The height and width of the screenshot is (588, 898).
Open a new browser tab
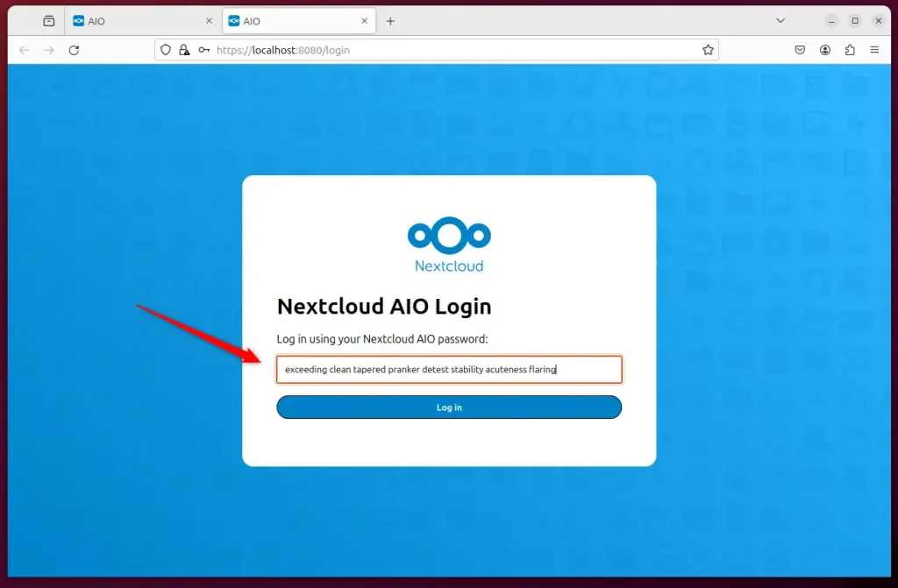click(x=390, y=21)
